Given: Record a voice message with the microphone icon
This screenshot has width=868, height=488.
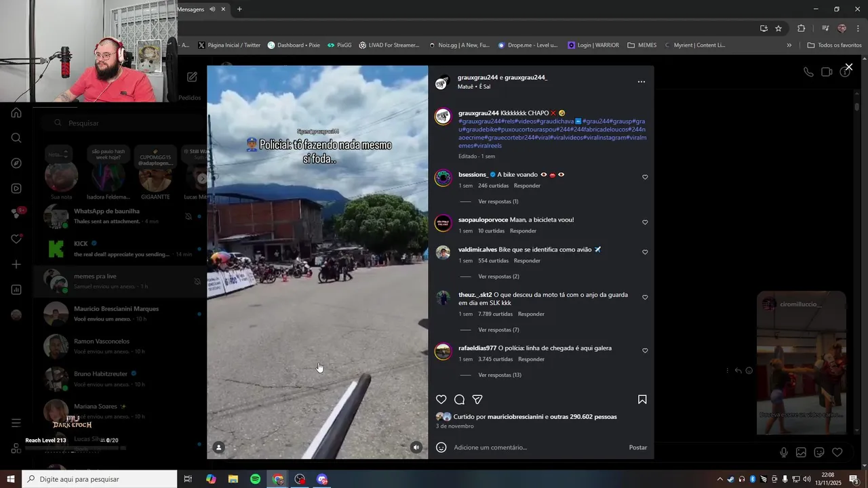Looking at the screenshot, I should click(x=784, y=452).
